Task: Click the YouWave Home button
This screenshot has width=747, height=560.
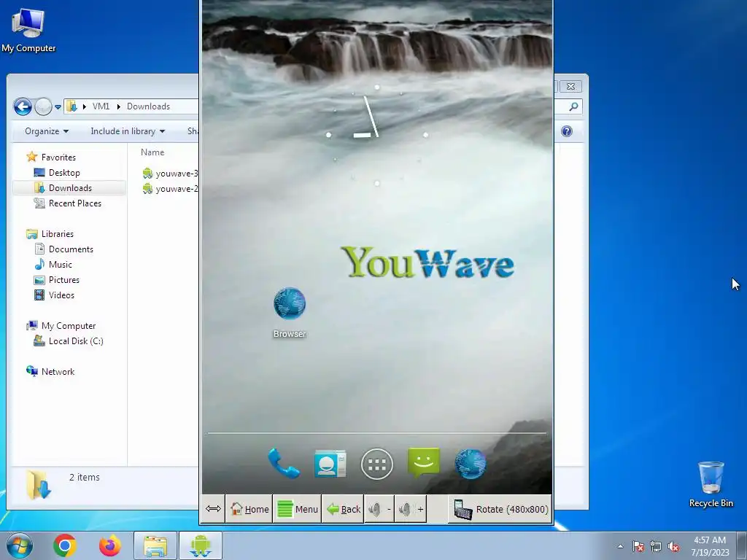Action: pos(249,509)
